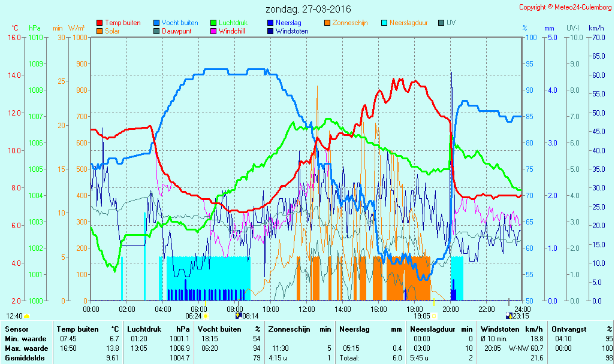Click the sunset icon beside 19:05

point(434,316)
